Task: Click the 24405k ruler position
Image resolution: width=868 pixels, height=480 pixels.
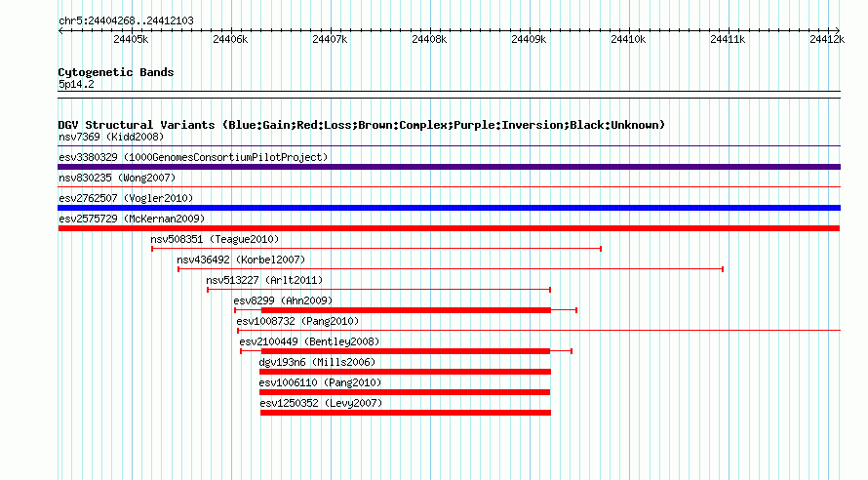Action: point(131,39)
